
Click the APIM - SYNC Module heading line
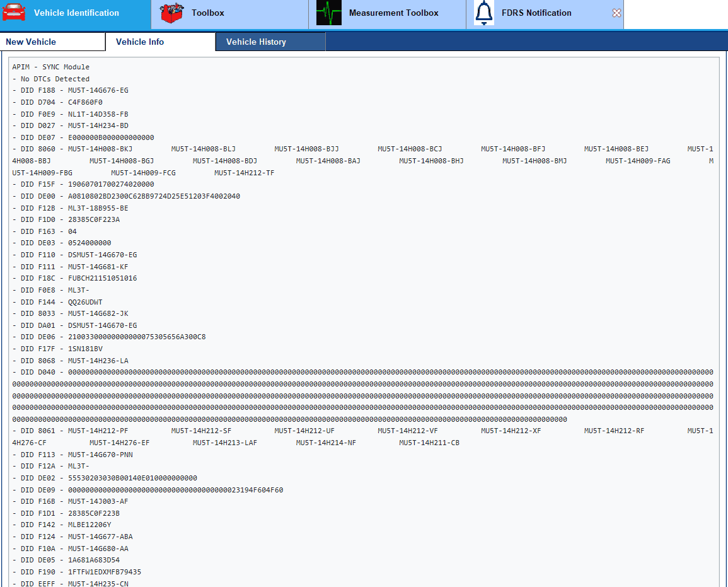(x=51, y=67)
